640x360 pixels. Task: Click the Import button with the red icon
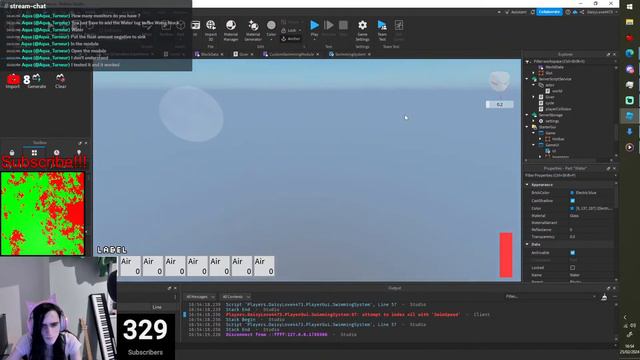(13, 81)
